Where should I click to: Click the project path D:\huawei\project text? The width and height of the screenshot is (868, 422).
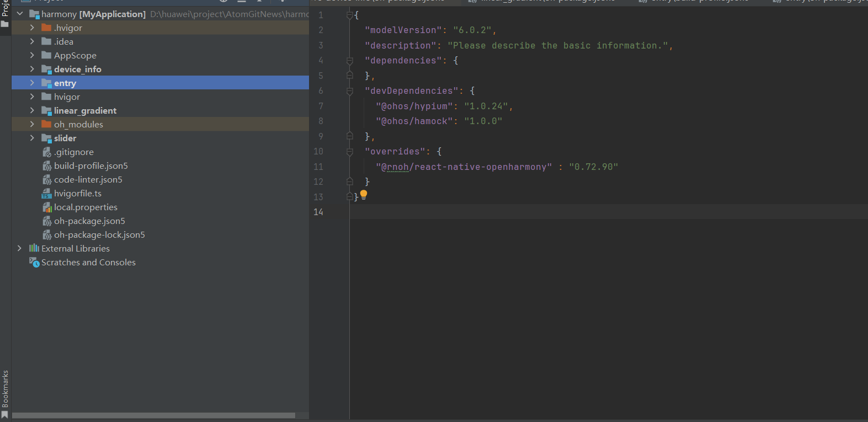(x=229, y=14)
